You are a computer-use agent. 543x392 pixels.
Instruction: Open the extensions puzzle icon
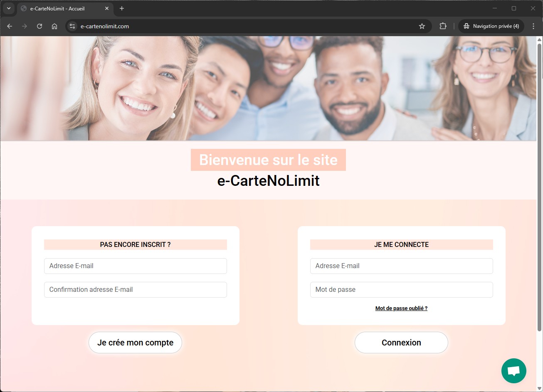point(443,26)
